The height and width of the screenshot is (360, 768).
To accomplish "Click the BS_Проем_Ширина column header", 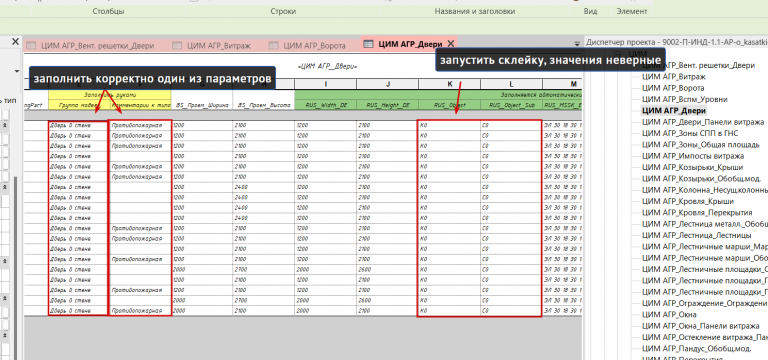I will 202,105.
